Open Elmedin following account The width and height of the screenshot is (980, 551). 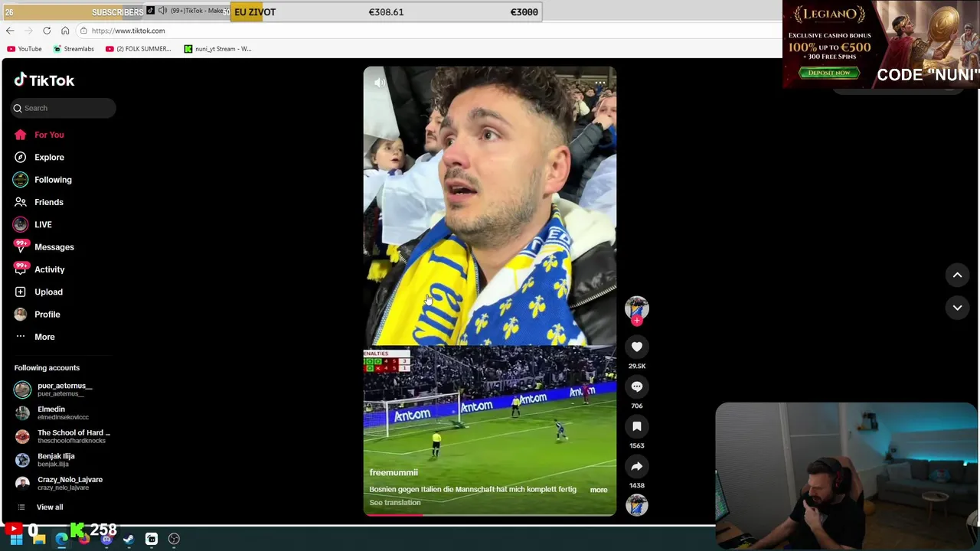click(51, 413)
